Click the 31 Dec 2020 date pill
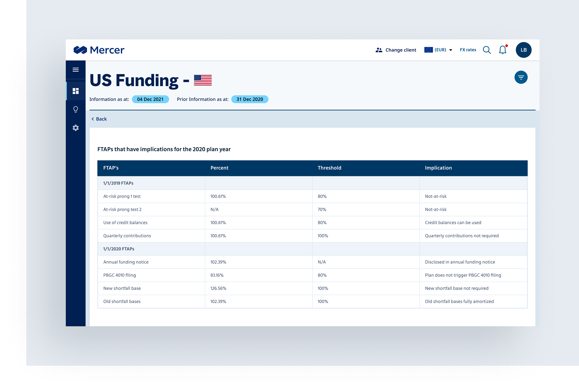This screenshot has width=579, height=392. 250,99
